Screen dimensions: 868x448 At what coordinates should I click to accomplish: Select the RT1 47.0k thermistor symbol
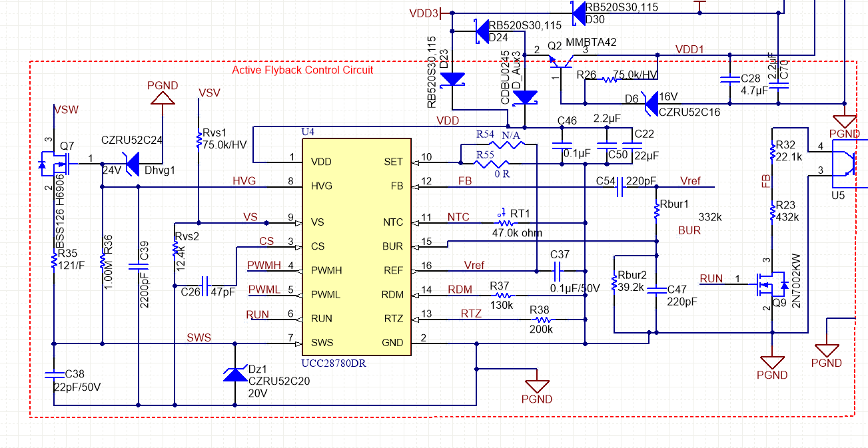505,222
